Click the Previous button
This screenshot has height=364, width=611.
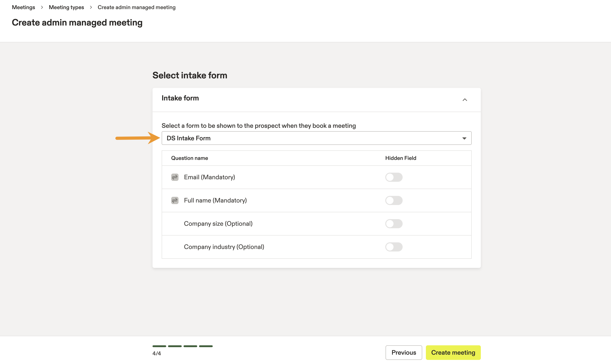pos(403,352)
